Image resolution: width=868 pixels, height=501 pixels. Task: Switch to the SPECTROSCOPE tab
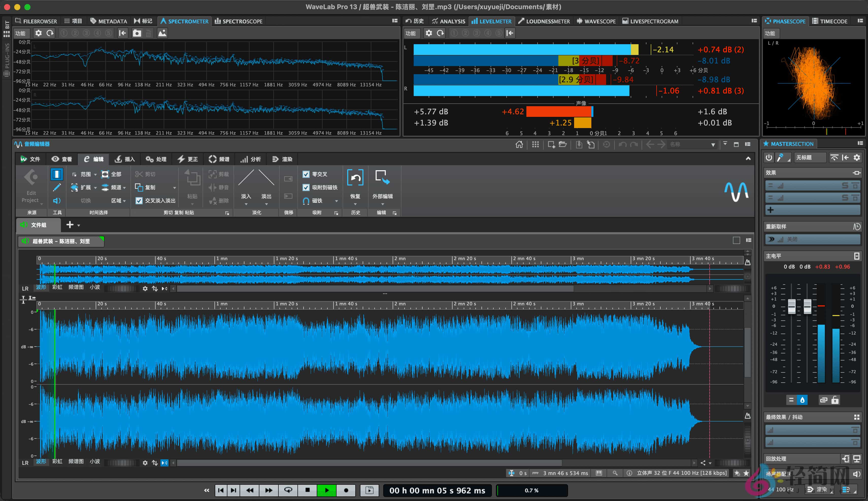[x=239, y=21]
